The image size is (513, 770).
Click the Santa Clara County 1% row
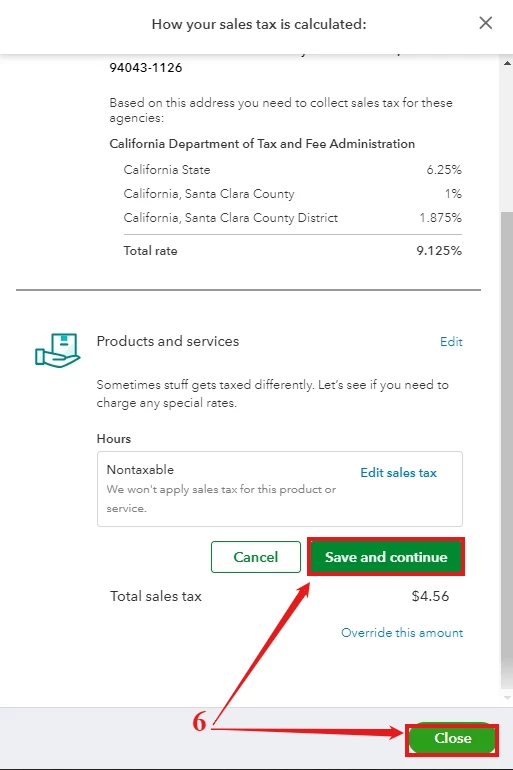(x=293, y=194)
